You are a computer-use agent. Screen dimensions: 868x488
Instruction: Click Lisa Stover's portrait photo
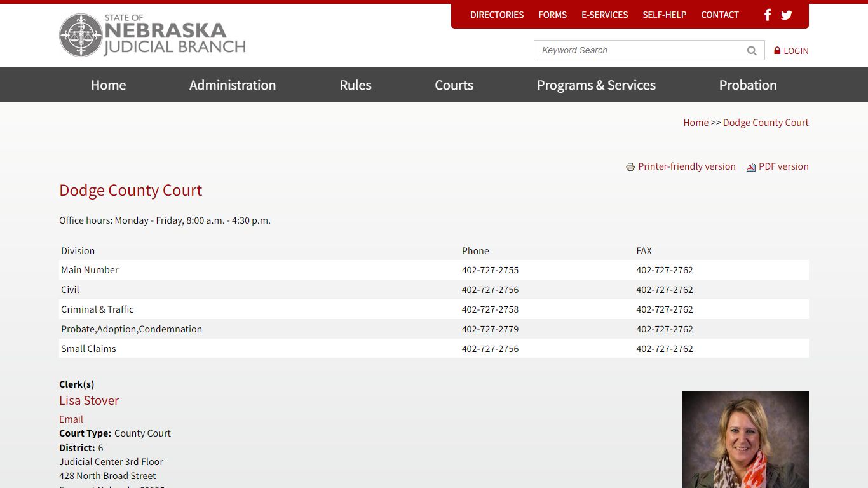click(745, 440)
